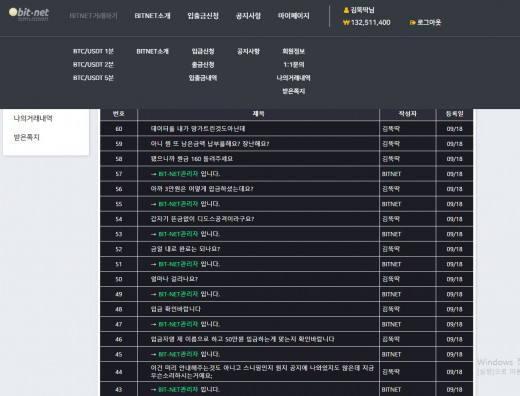
Task: Open post 50 얼마나 걸리나요?
Action: point(174,279)
